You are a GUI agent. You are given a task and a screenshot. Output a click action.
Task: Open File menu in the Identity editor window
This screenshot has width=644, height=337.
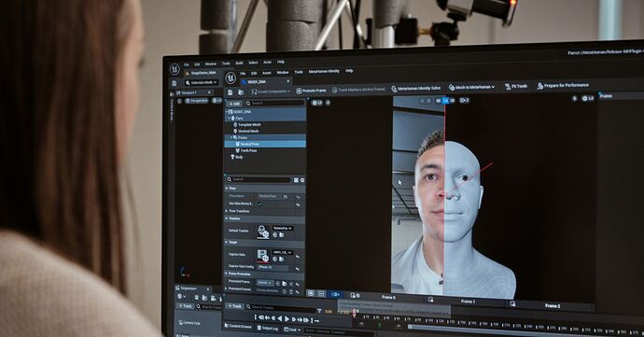(x=243, y=73)
